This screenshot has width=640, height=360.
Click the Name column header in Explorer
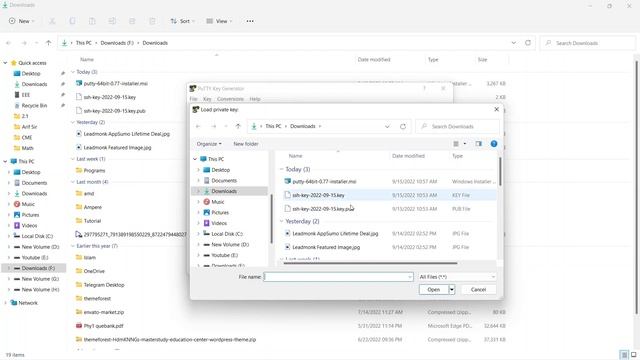pos(87,60)
